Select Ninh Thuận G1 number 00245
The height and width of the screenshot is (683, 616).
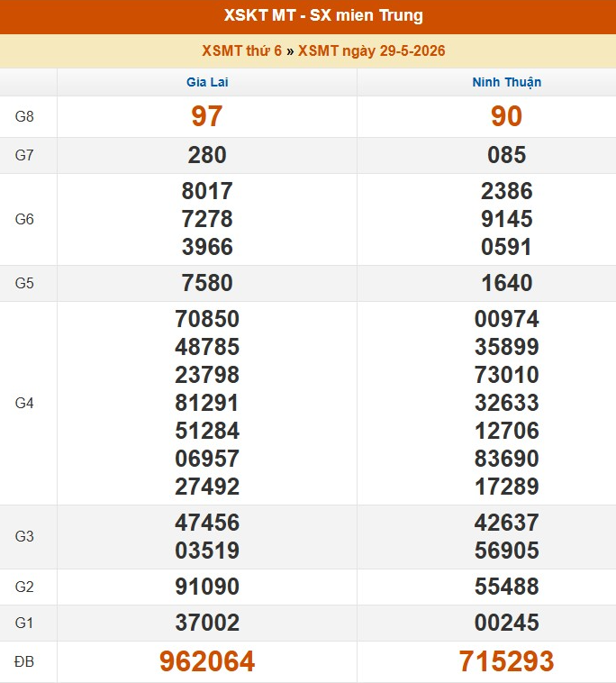(x=507, y=623)
